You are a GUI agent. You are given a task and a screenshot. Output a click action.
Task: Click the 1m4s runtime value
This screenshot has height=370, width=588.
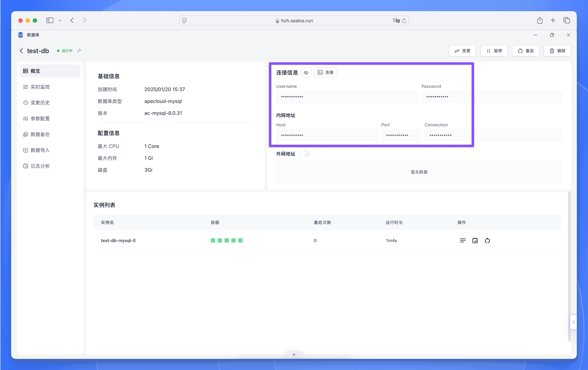[x=391, y=240]
